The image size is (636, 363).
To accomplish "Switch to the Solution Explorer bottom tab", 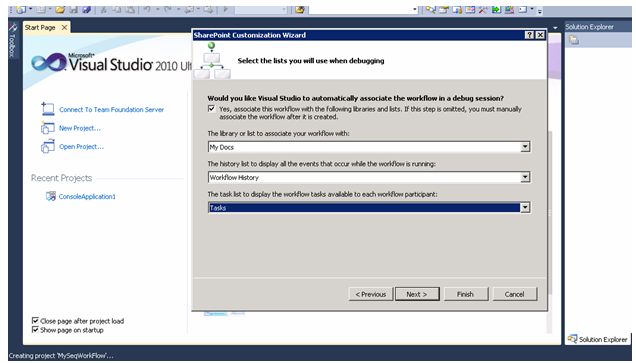I will point(597,339).
